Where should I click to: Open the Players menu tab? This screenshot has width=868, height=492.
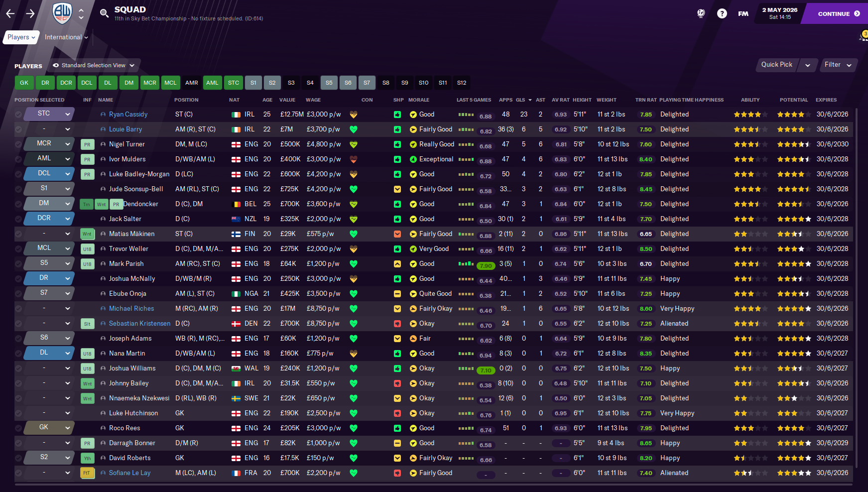(21, 37)
